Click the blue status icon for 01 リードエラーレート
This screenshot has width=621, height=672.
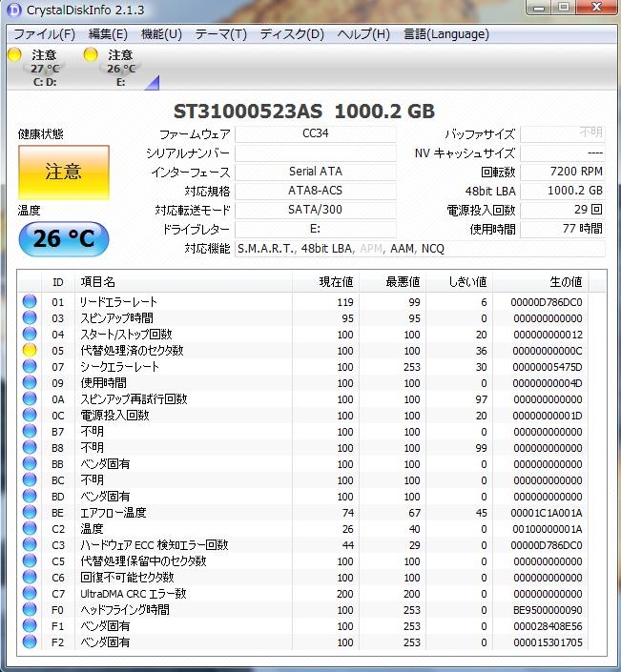(x=30, y=301)
